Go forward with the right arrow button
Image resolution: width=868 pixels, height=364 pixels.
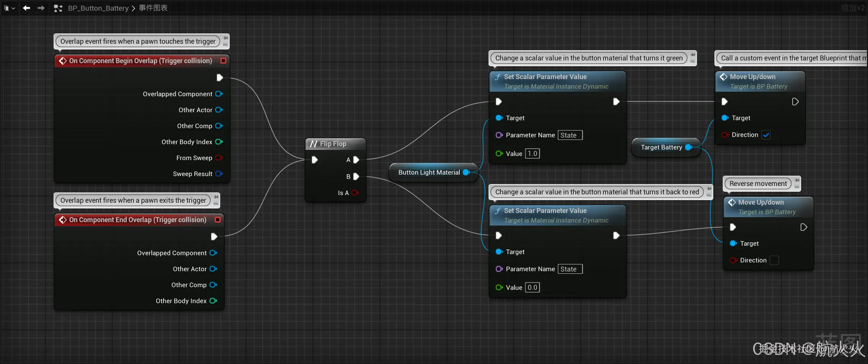pos(41,8)
